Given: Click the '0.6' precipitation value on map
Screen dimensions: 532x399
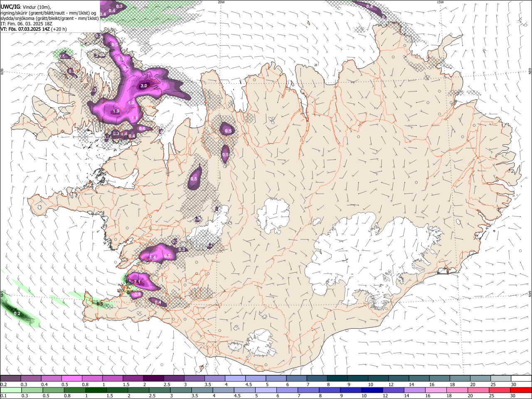Looking at the screenshot, I should coord(142,129).
